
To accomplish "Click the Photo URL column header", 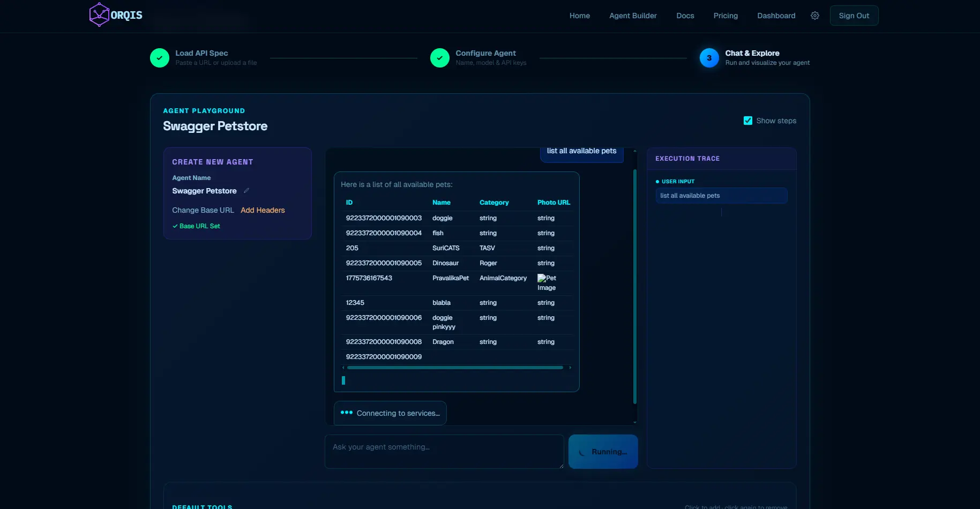I will point(553,203).
